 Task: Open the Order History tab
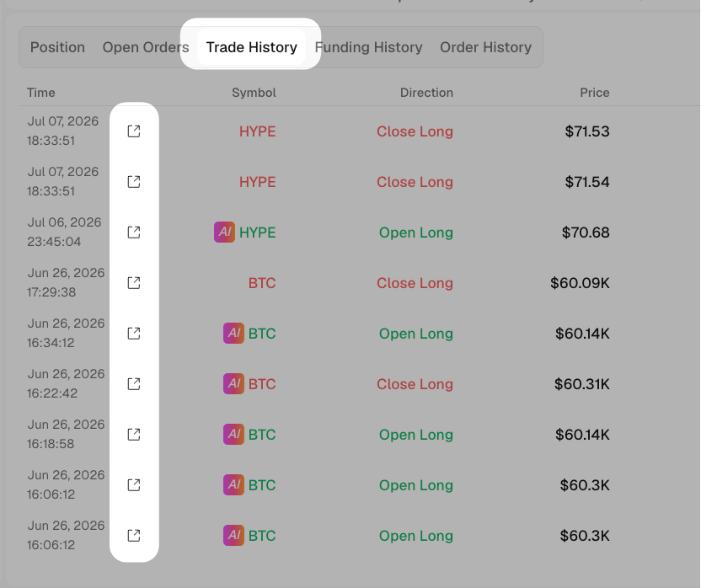tap(485, 47)
